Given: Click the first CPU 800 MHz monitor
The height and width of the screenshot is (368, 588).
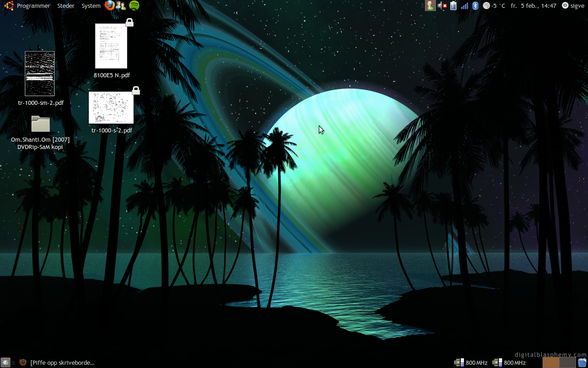Looking at the screenshot, I should pyautogui.click(x=471, y=362).
